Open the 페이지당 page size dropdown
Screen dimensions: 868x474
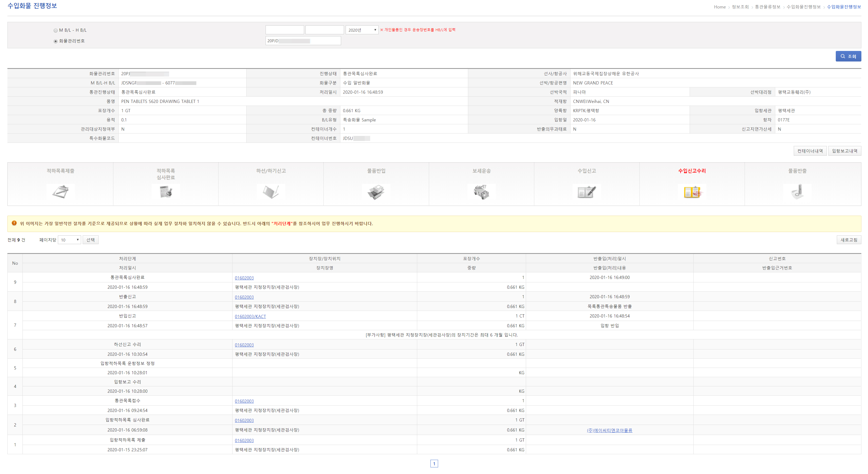click(x=69, y=240)
